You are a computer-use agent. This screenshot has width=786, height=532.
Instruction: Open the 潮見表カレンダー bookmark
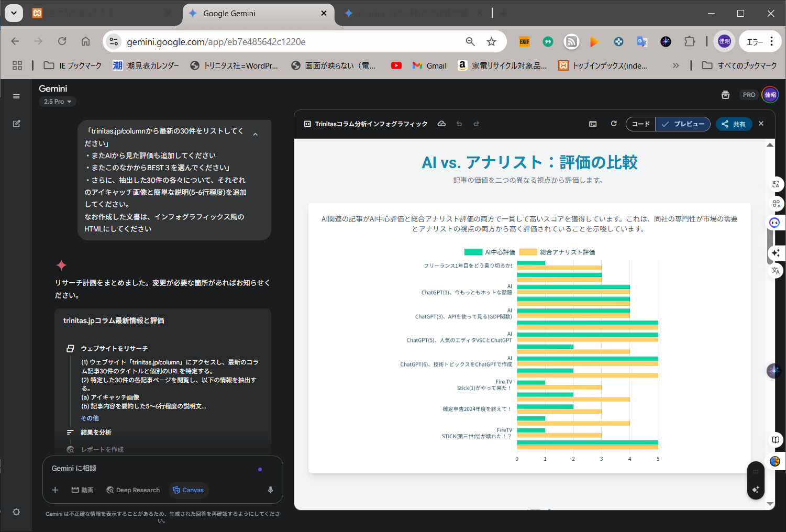pos(146,65)
